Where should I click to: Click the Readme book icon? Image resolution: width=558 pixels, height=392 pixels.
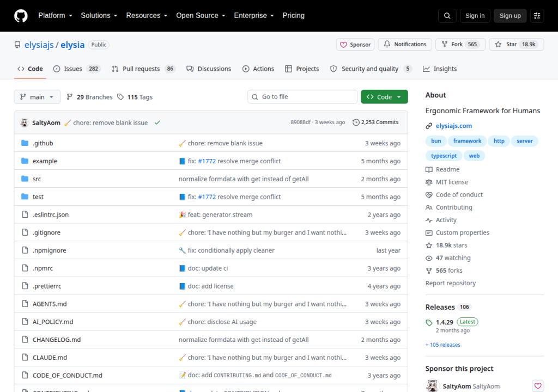(x=429, y=170)
